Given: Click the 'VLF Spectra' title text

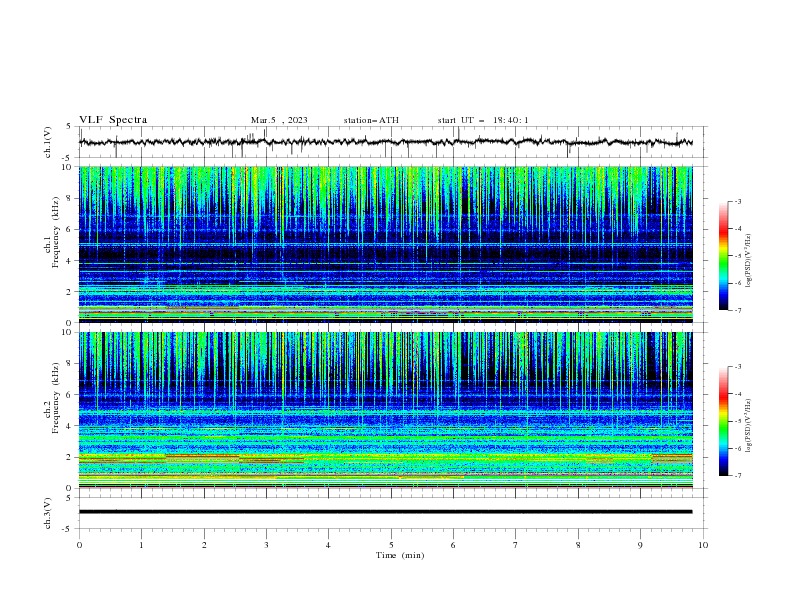Looking at the screenshot, I should pyautogui.click(x=113, y=120).
